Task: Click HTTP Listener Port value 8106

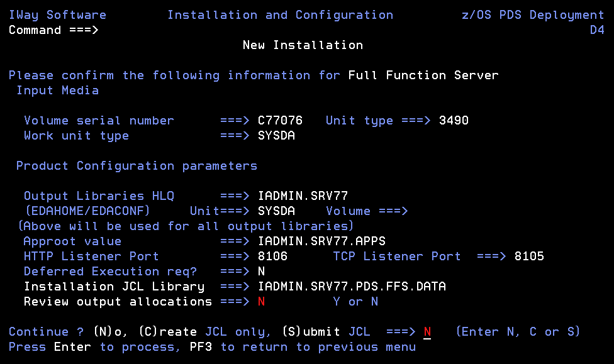Action: pyautogui.click(x=272, y=256)
